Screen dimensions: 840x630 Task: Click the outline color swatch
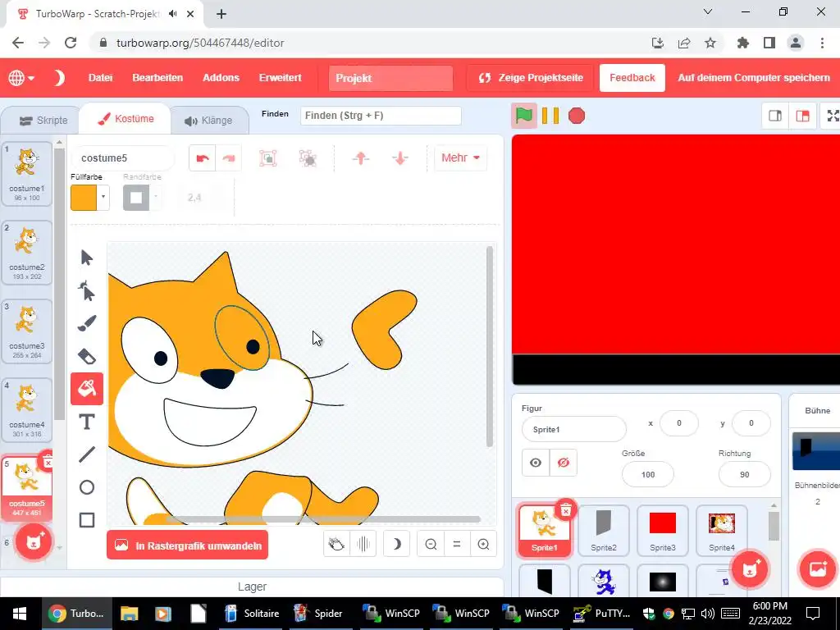(x=136, y=198)
